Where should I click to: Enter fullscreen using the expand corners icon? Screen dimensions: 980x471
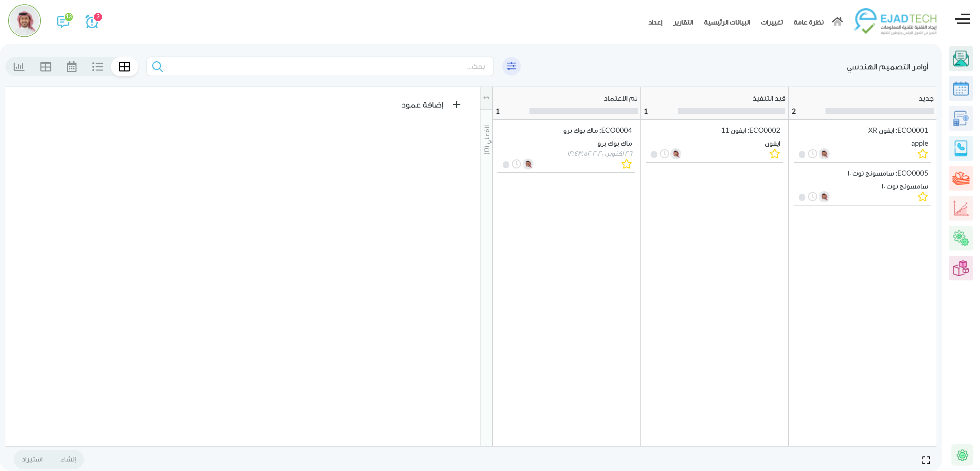pos(926,460)
